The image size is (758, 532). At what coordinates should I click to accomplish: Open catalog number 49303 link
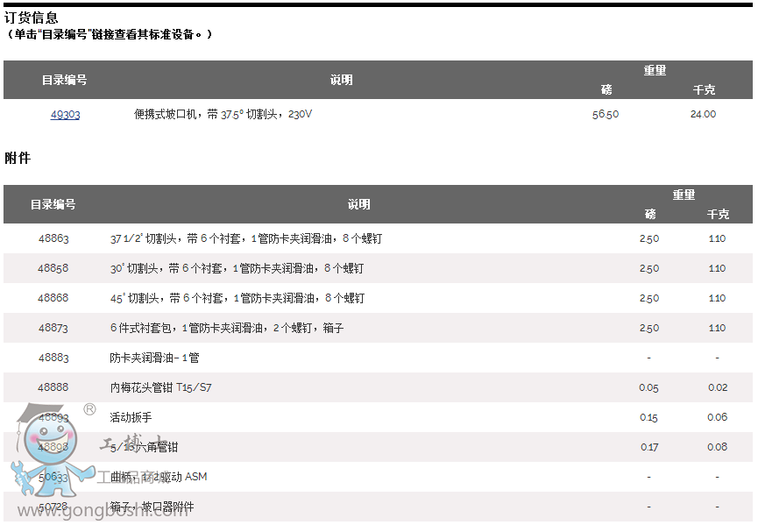(x=65, y=114)
